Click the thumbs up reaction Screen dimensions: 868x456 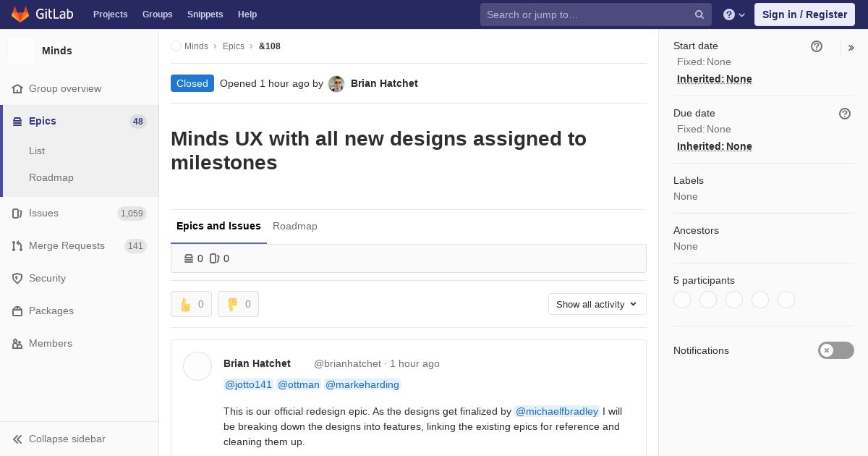tap(191, 304)
